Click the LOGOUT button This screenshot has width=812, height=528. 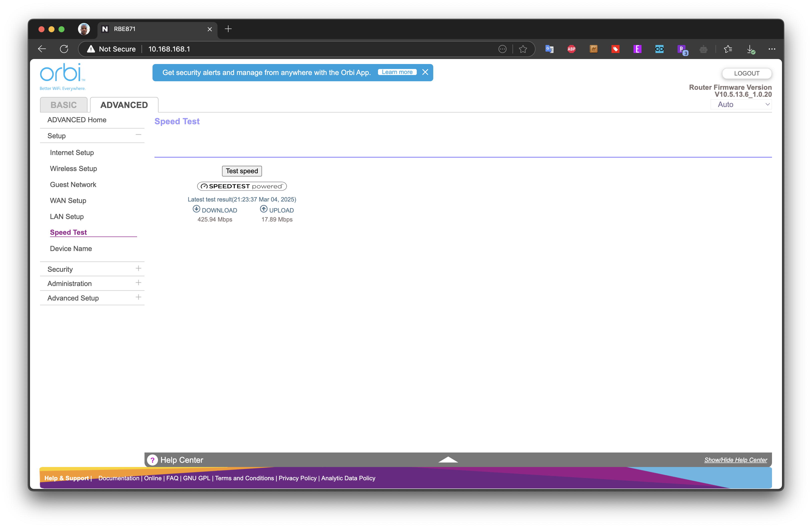[x=746, y=73]
